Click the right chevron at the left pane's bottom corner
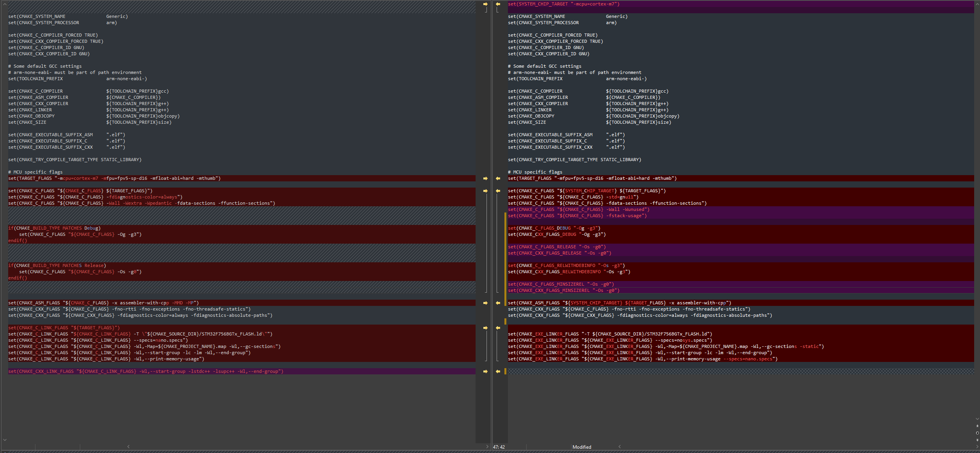 pos(486,447)
